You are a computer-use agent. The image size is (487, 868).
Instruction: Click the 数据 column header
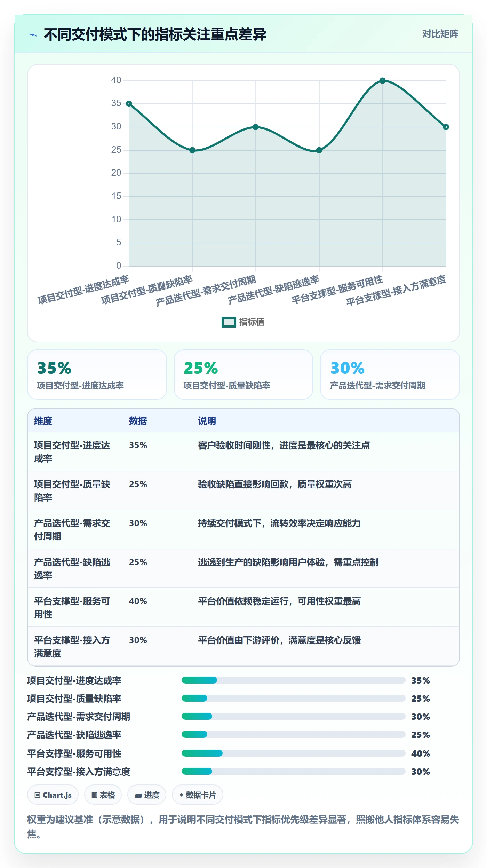point(138,421)
